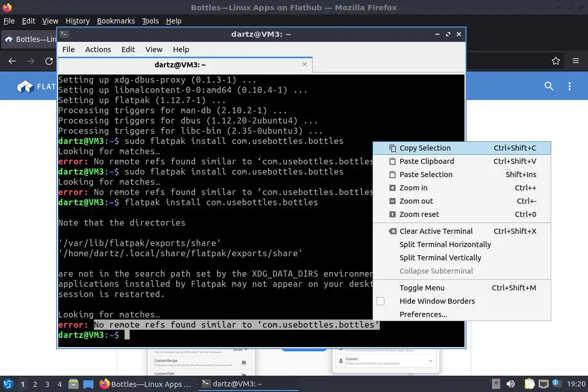Open the file manager from the taskbar
Screen dimensions: 588x392
pos(73,384)
